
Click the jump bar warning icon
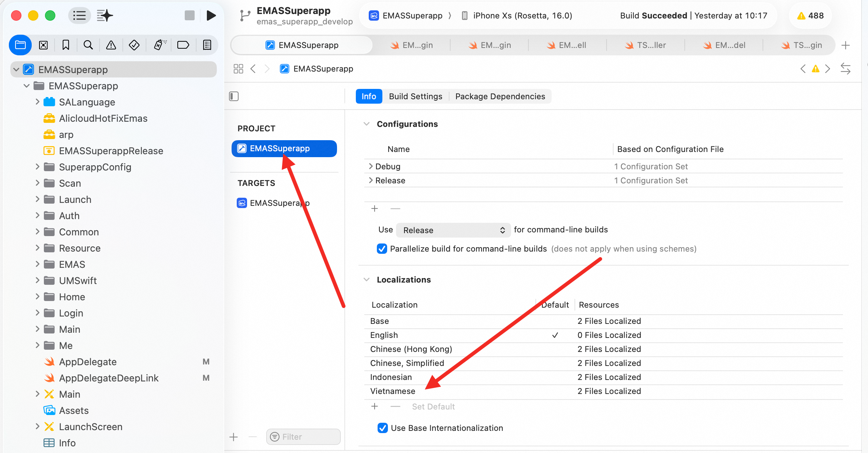(816, 69)
